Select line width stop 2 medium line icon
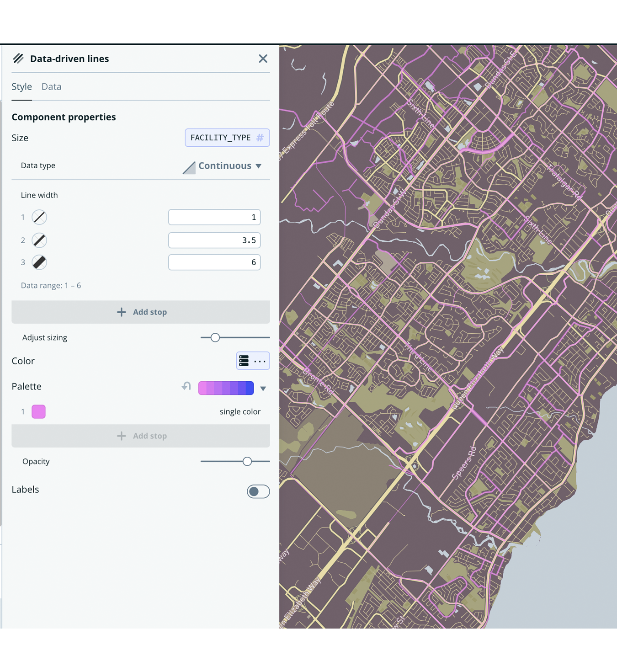Screen dimensions: 617x672 tap(39, 240)
